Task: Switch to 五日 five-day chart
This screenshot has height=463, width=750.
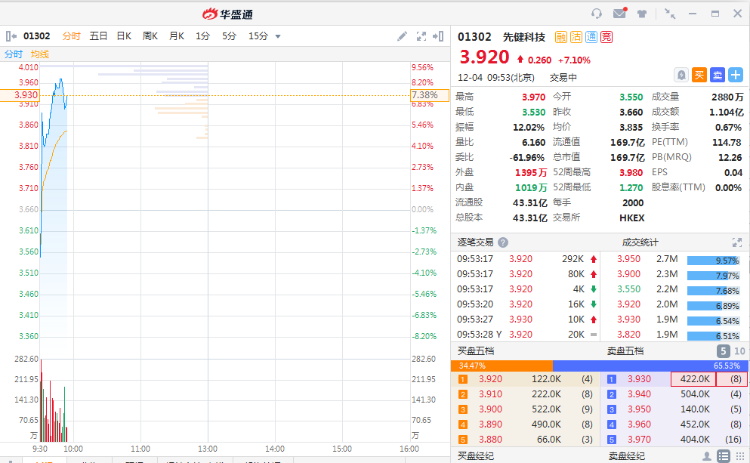Action: tap(98, 36)
